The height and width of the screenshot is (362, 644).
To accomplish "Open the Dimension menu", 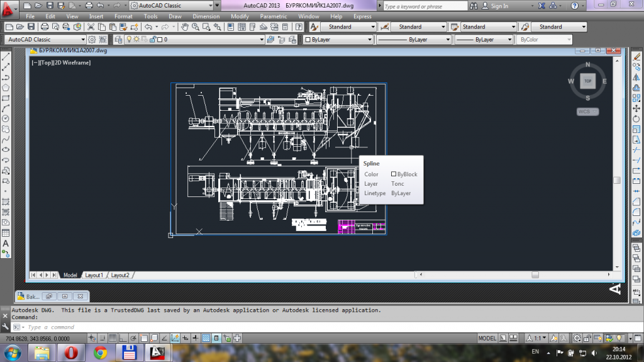I will [x=206, y=16].
